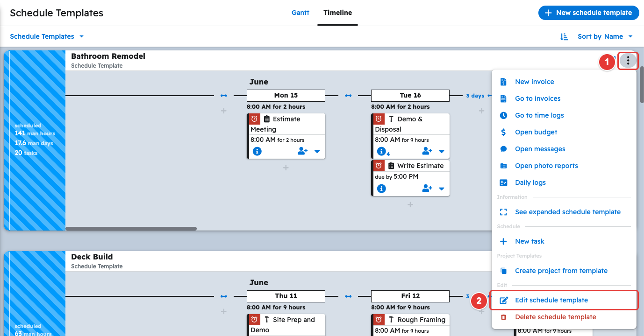Image resolution: width=644 pixels, height=336 pixels.
Task: Choose Edit schedule template
Action: click(564, 300)
